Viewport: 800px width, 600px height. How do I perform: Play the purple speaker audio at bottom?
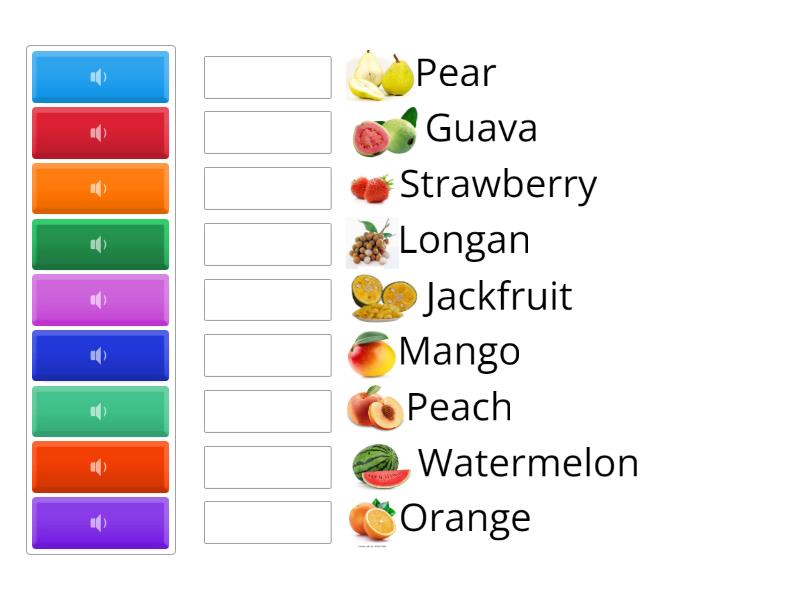click(x=100, y=522)
